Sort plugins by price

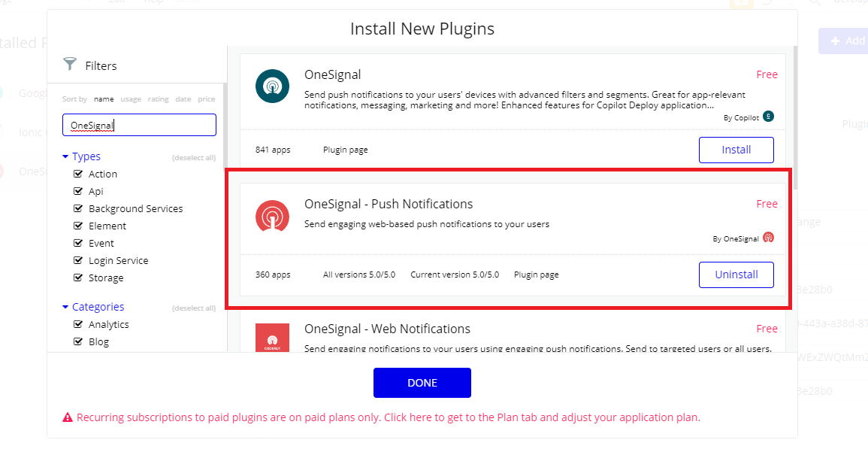206,99
